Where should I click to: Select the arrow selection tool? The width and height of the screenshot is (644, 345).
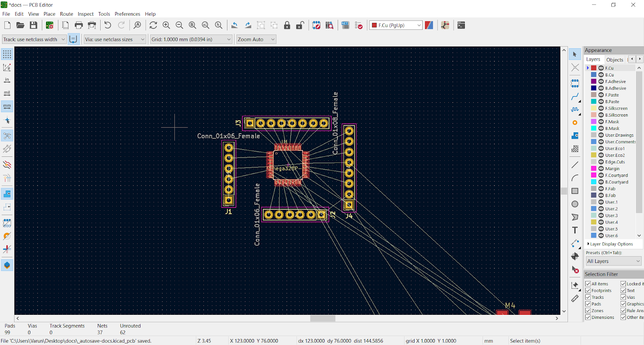tap(575, 54)
